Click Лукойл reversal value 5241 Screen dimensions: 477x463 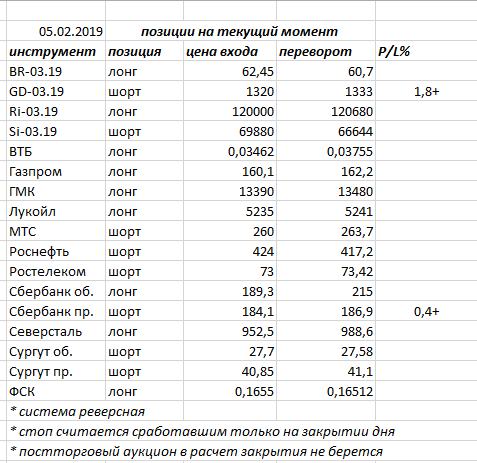coord(326,211)
